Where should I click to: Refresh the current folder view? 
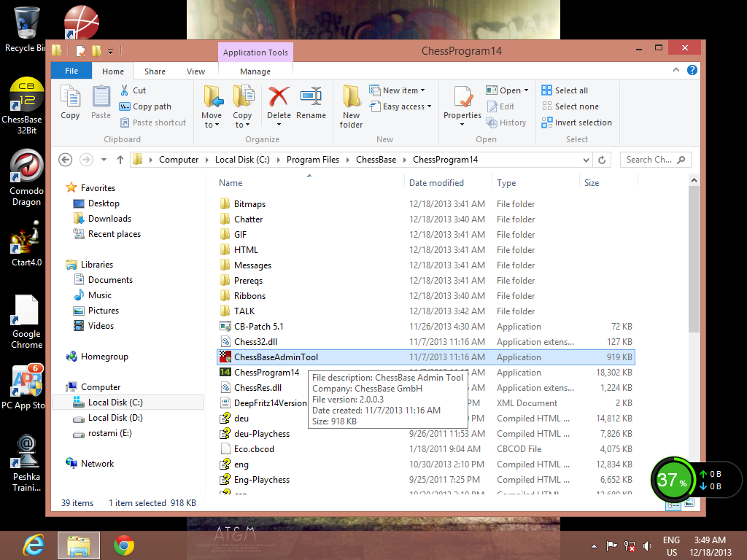[x=602, y=160]
